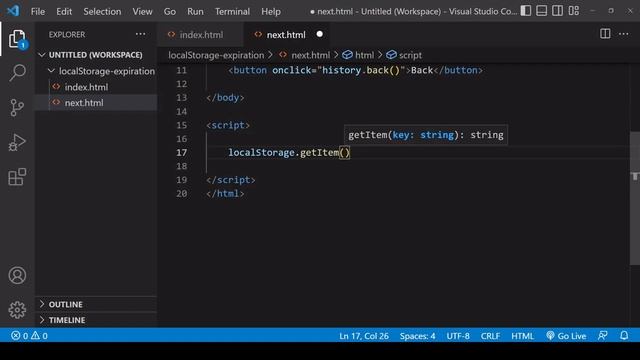This screenshot has width=640, height=360.
Task: Change encoding via UTF-8
Action: pos(458,336)
